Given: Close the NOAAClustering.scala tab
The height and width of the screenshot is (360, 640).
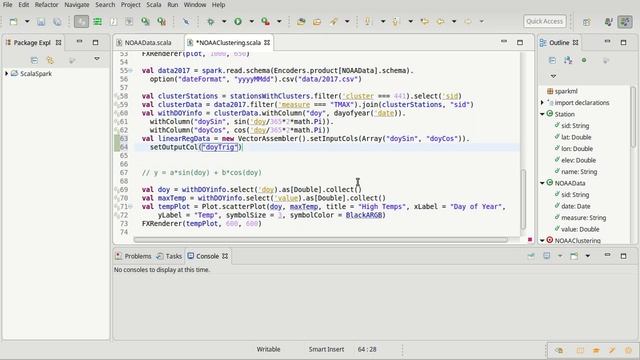Looking at the screenshot, I should [267, 42].
